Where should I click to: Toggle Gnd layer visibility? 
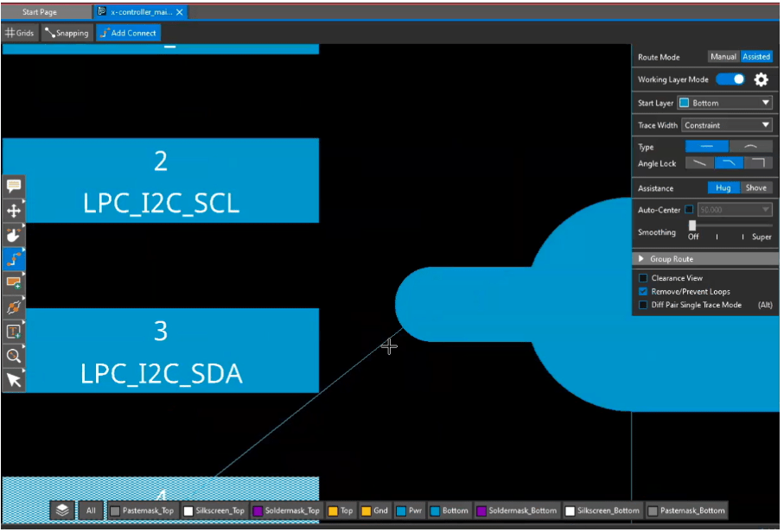click(374, 510)
